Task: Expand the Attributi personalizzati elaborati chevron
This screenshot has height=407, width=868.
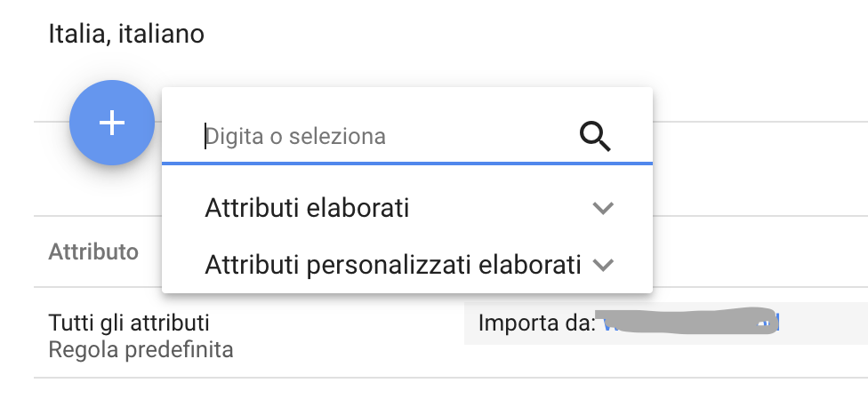Action: pos(603,264)
